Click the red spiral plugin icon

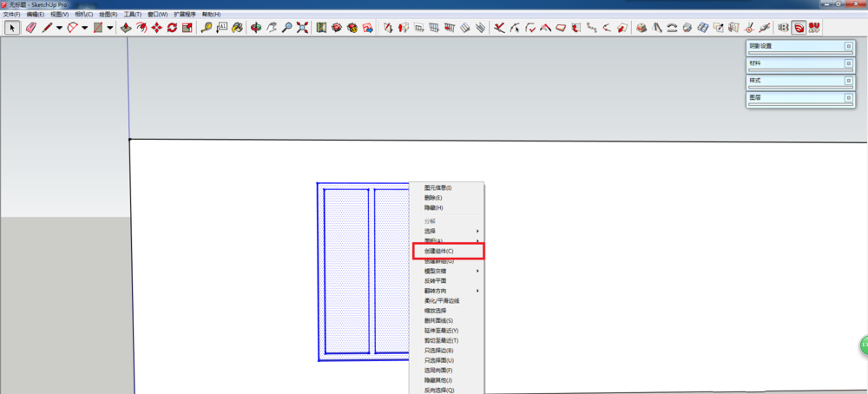(799, 28)
